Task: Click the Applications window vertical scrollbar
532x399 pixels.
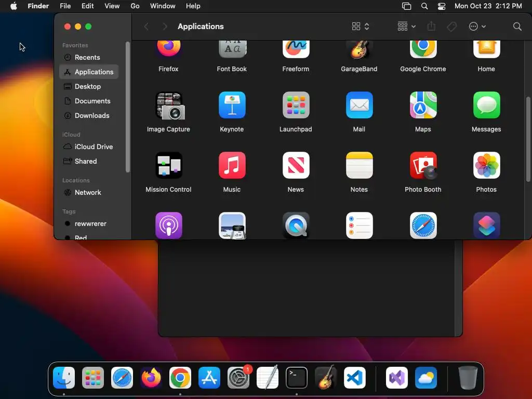Action: (x=528, y=139)
